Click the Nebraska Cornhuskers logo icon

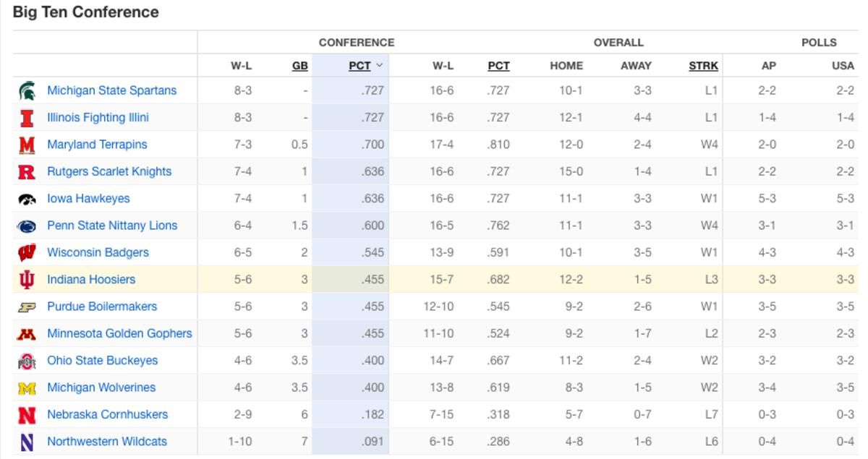point(27,415)
